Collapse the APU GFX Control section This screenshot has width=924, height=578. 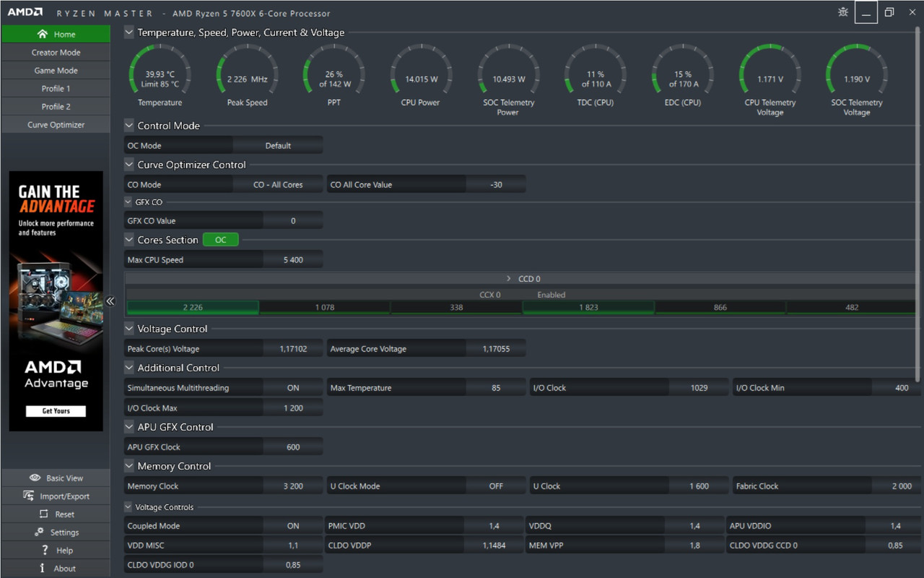click(x=129, y=427)
